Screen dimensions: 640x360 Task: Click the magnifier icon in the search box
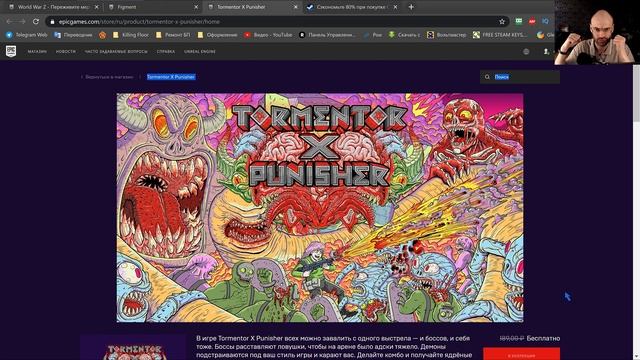(487, 77)
